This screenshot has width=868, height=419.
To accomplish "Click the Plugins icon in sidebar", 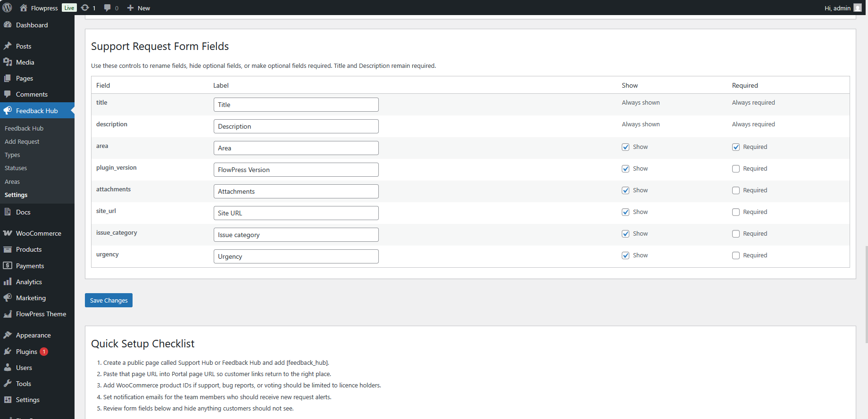I will tap(8, 352).
